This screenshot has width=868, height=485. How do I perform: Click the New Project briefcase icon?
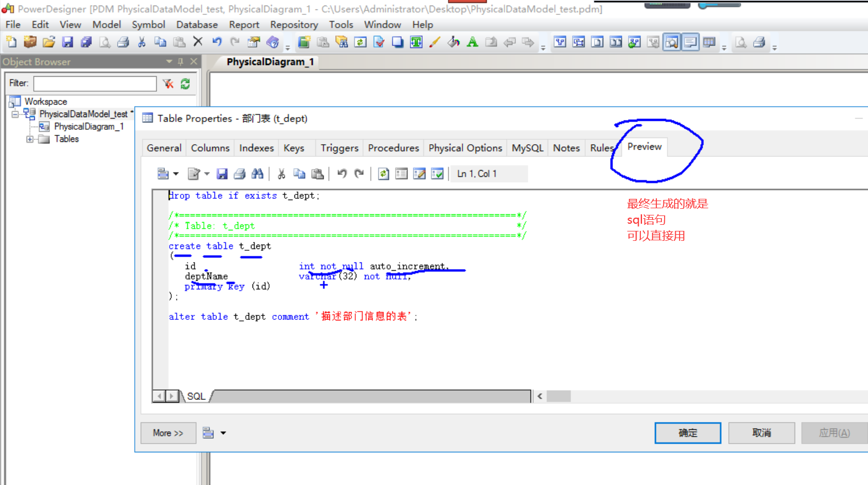click(x=30, y=42)
